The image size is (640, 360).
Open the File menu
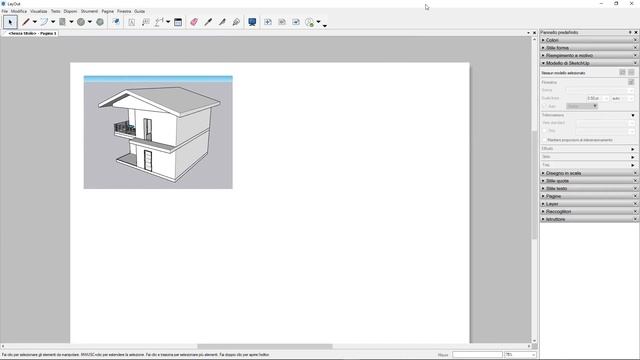pyautogui.click(x=4, y=11)
